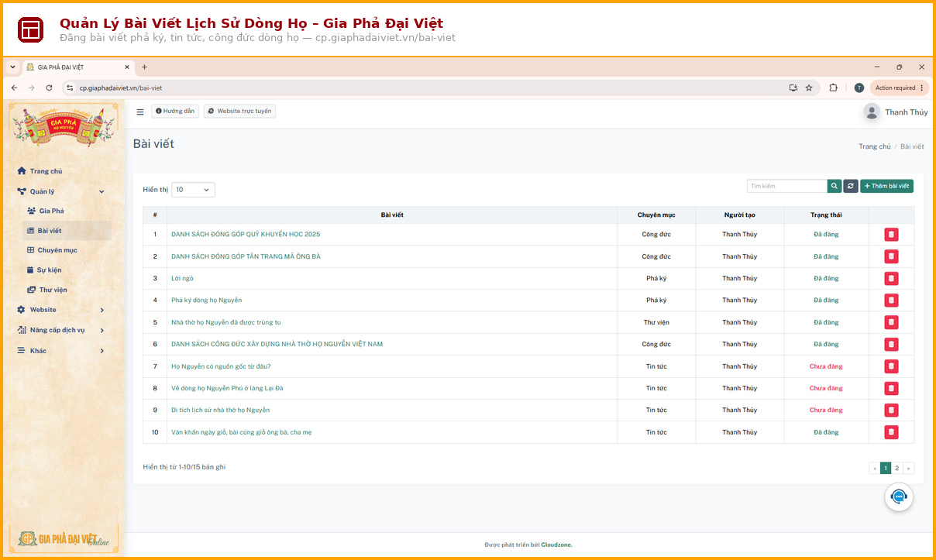The image size is (936, 560).
Task: Click the next page arrow in pagination
Action: click(908, 468)
